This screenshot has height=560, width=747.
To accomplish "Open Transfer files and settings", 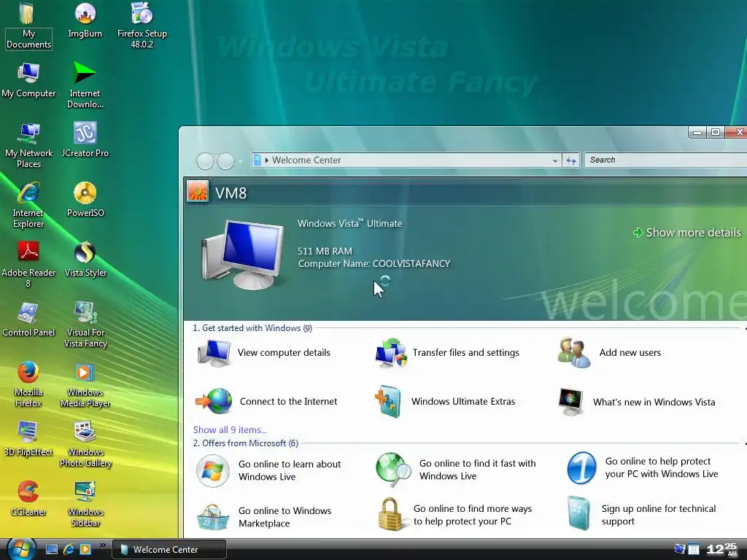I will click(x=447, y=353).
